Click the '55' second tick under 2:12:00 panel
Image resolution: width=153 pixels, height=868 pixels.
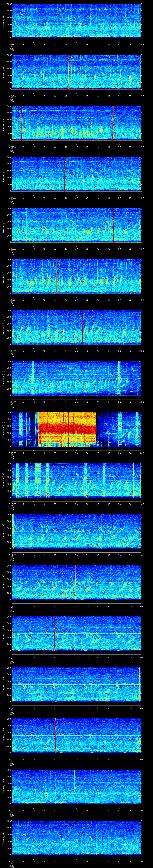pos(130,606)
